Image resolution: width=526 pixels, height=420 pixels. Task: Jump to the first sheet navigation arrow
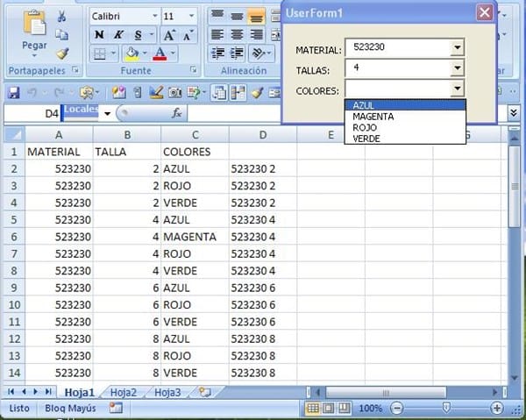pyautogui.click(x=11, y=391)
